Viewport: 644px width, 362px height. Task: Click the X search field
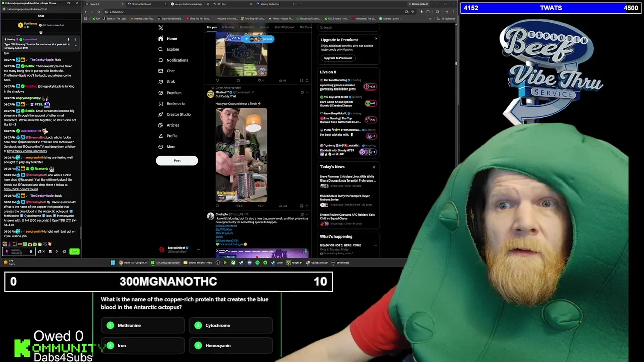(x=350, y=27)
